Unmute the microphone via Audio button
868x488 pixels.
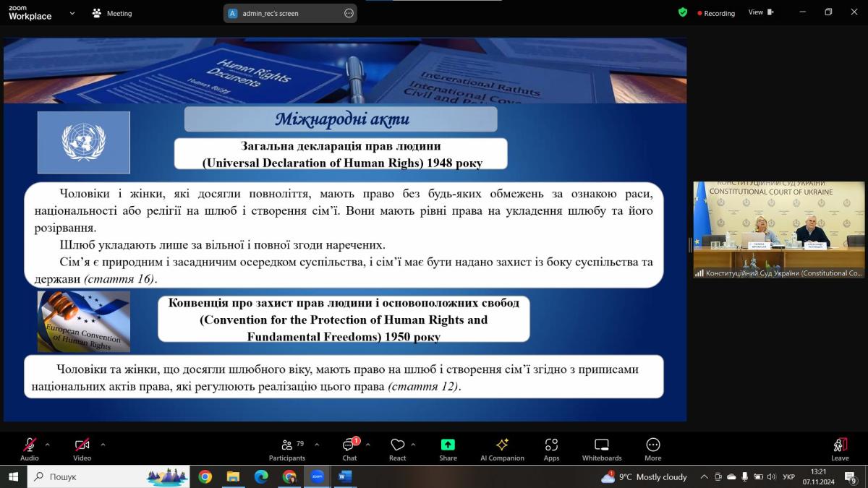(30, 448)
